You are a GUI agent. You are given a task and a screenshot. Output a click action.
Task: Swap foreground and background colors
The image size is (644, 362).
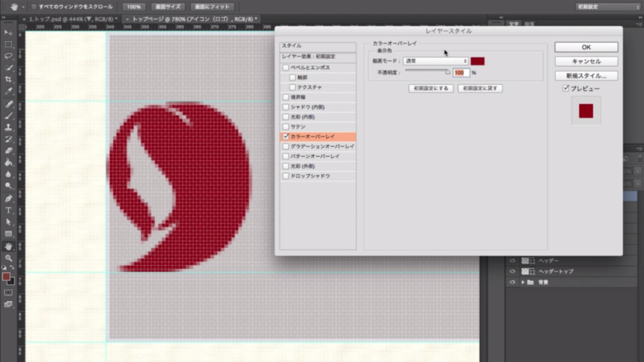pyautogui.click(x=12, y=268)
